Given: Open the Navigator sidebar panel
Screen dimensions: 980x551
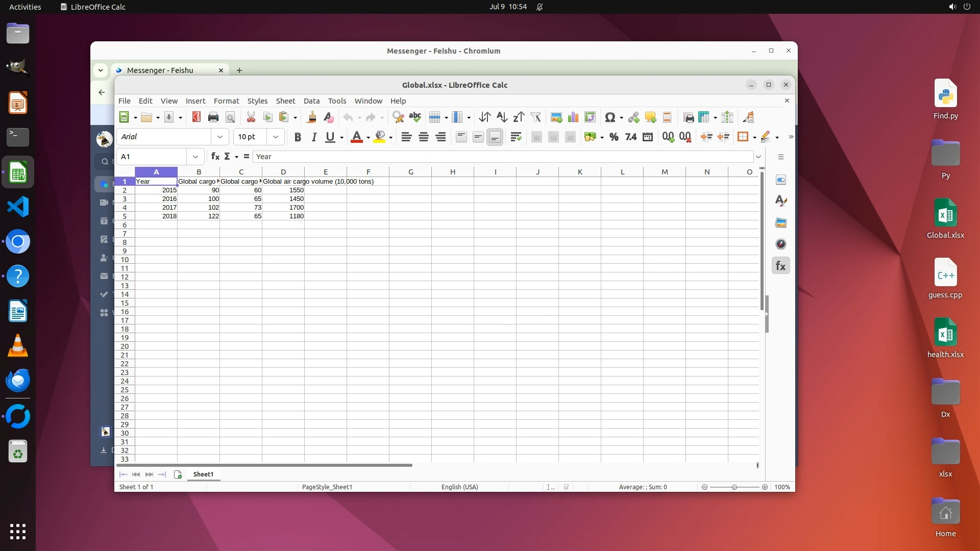Looking at the screenshot, I should (780, 244).
